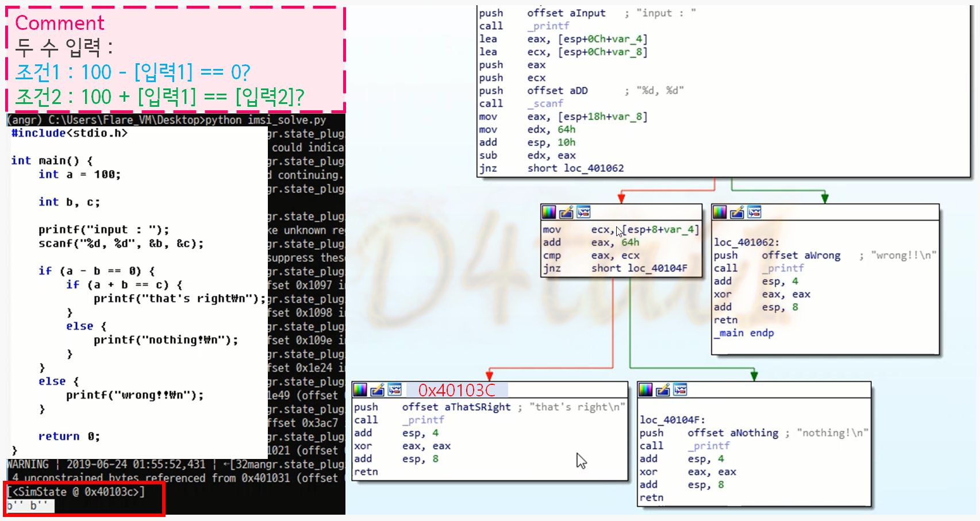Click edit pencil icon on the loc_401062 node
The width and height of the screenshot is (980, 521).
click(737, 213)
